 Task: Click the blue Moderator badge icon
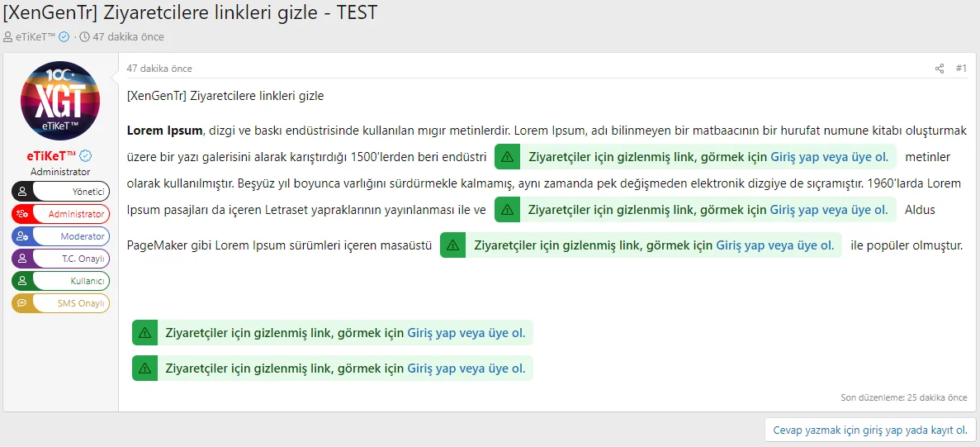tap(22, 236)
